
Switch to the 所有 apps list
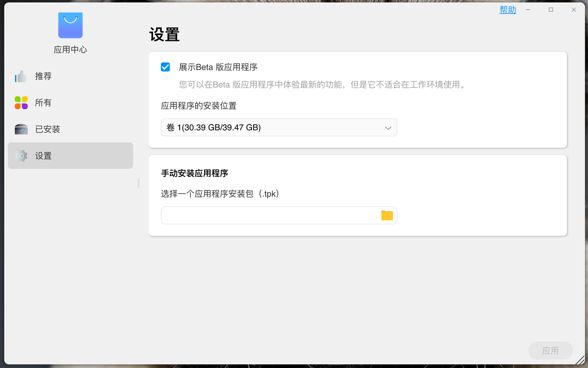coord(43,103)
